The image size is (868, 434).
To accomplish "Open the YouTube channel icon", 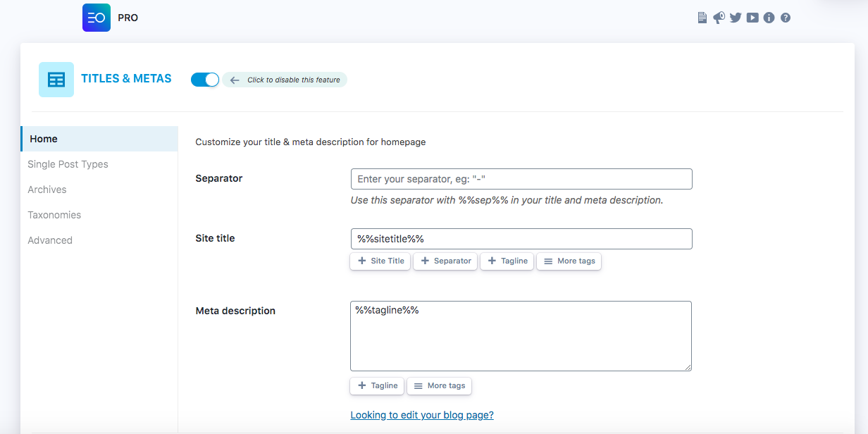I will [752, 18].
